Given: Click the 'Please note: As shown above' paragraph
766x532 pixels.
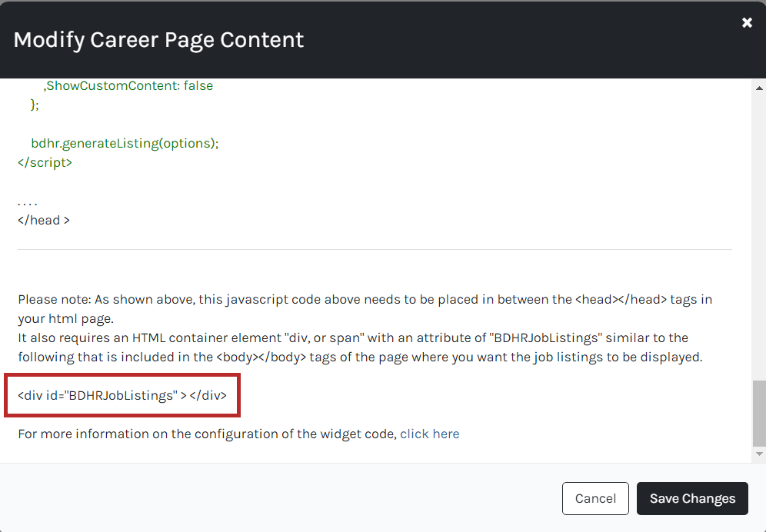Looking at the screenshot, I should coord(365,309).
